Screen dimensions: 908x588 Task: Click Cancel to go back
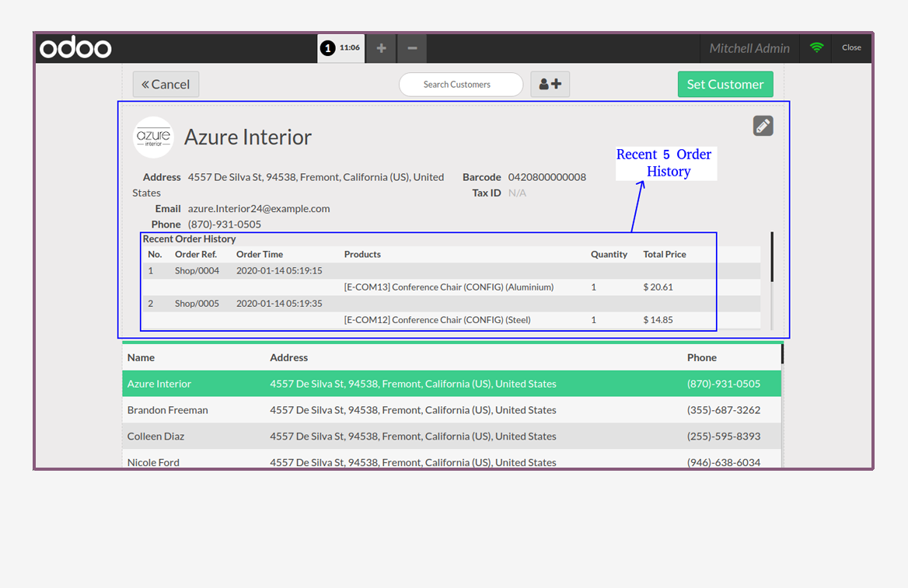click(x=166, y=85)
